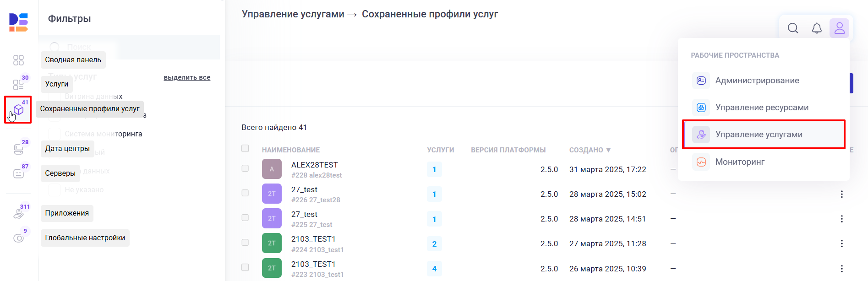The image size is (868, 281).
Task: Open the user profile workspace menu
Action: point(839,28)
